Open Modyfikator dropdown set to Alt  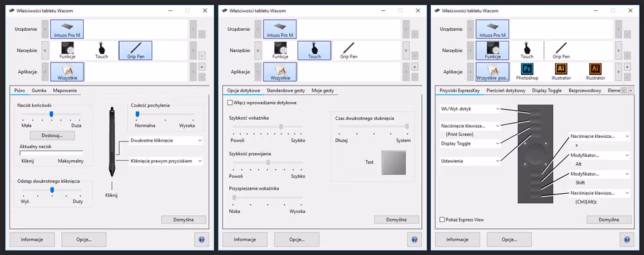tap(599, 156)
